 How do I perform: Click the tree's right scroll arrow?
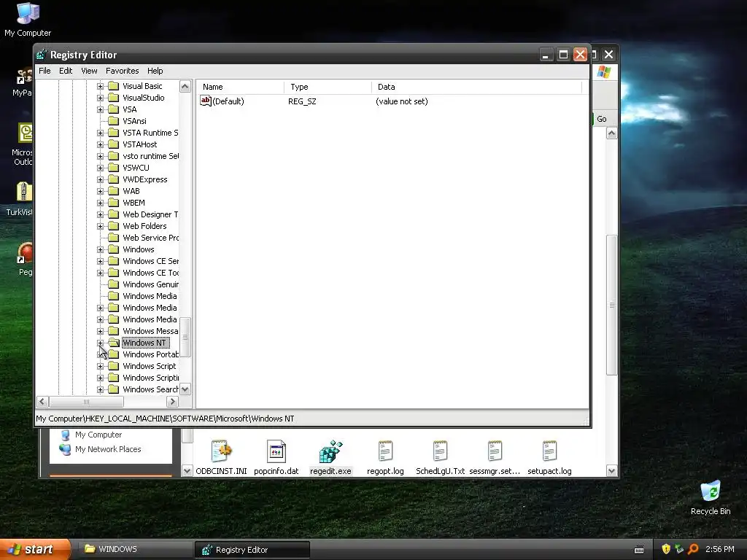point(172,402)
